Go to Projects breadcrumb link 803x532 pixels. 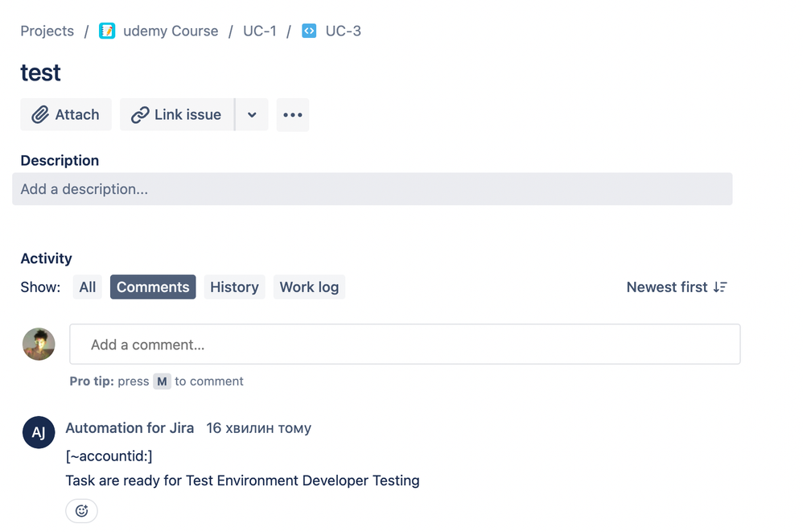point(47,31)
